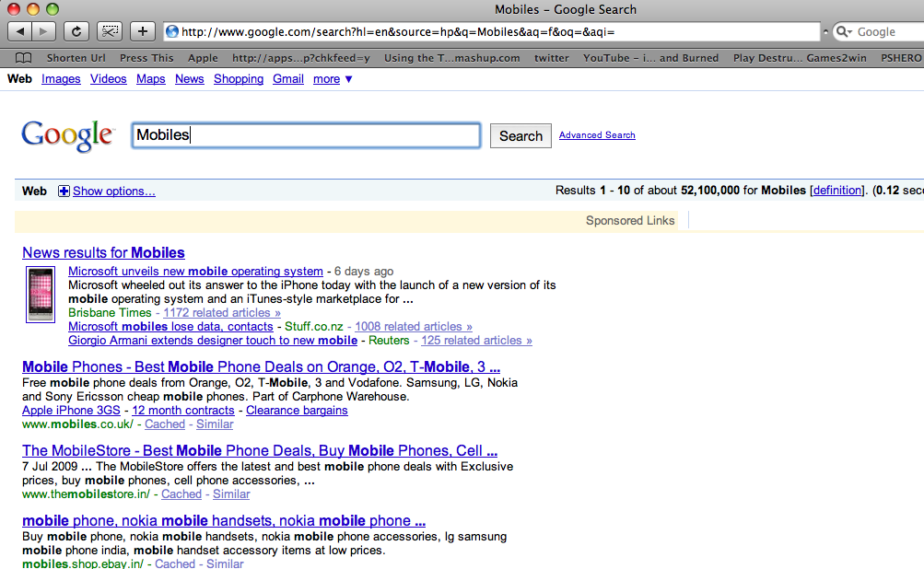Viewport: 924px width, 569px height.
Task: Click the plus icon beside Show options
Action: (x=64, y=191)
